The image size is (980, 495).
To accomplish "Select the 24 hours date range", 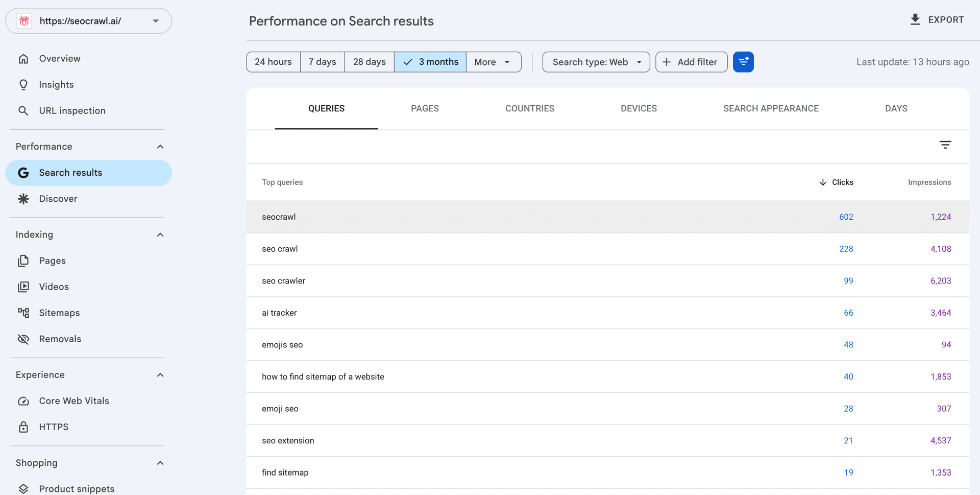I will (x=274, y=62).
